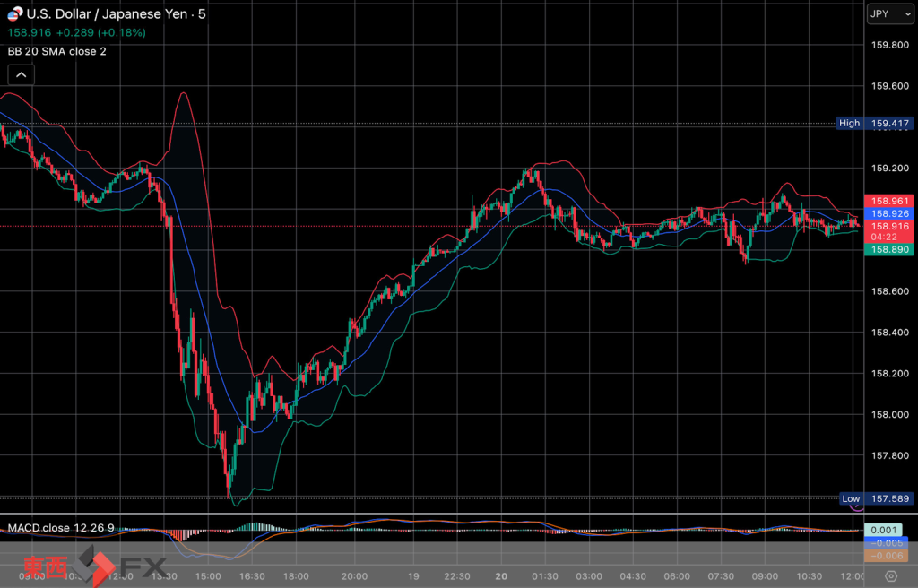
Task: Click the 159.800 price scale label
Action: [887, 45]
